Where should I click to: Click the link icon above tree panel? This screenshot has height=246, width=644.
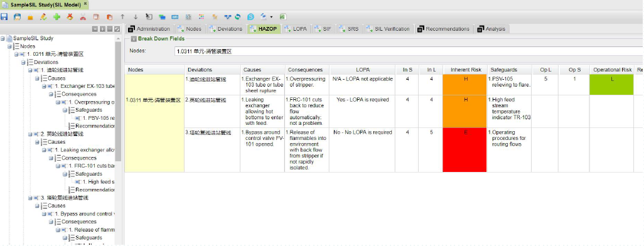coord(117,29)
